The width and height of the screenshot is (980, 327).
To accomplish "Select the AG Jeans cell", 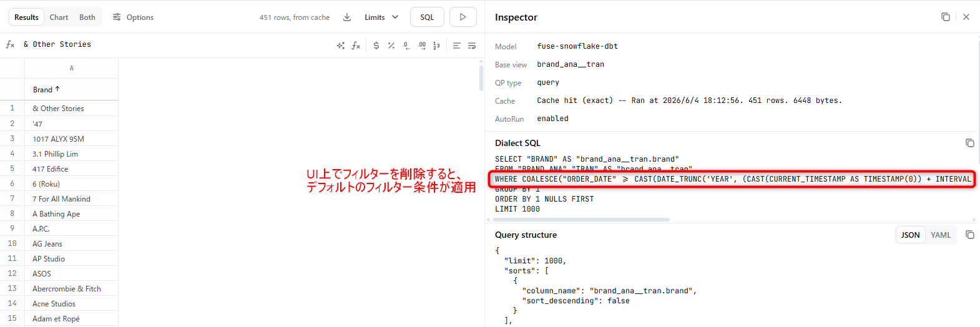I will pyautogui.click(x=71, y=243).
